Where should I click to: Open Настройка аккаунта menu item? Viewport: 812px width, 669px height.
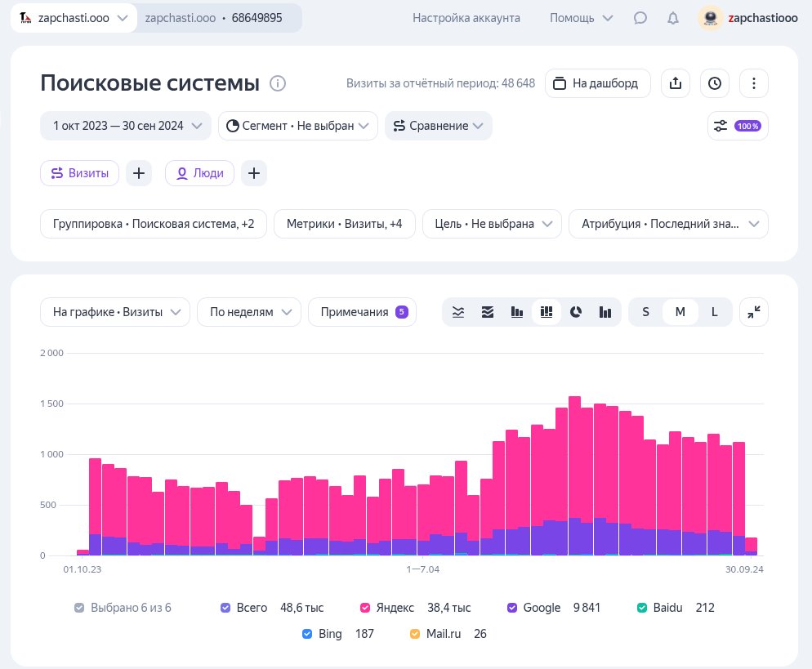click(x=466, y=18)
